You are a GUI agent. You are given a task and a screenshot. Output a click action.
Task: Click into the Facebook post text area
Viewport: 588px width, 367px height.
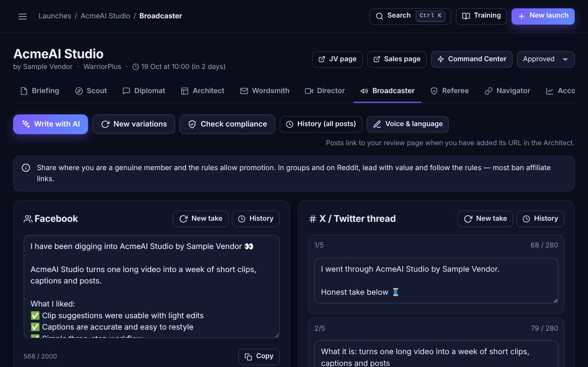tap(152, 287)
